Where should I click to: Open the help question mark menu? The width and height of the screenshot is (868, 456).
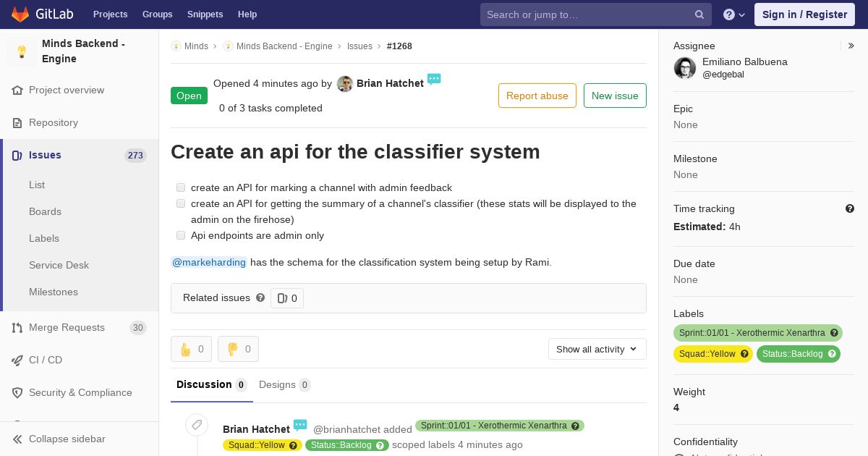(x=734, y=14)
